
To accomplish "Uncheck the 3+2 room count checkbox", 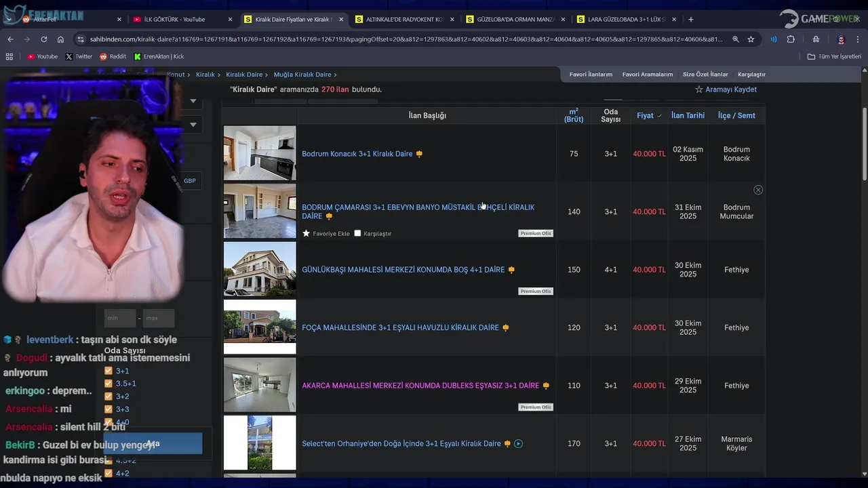I will (x=108, y=396).
